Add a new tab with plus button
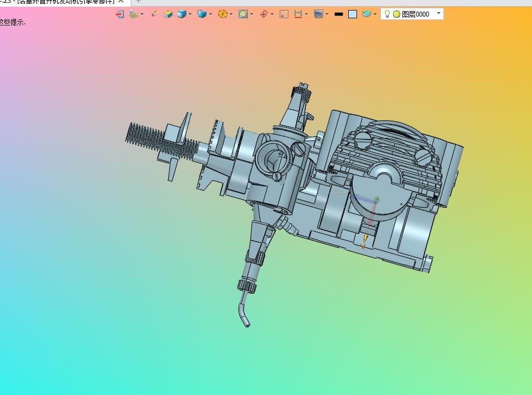The image size is (532, 395). pyautogui.click(x=138, y=1)
